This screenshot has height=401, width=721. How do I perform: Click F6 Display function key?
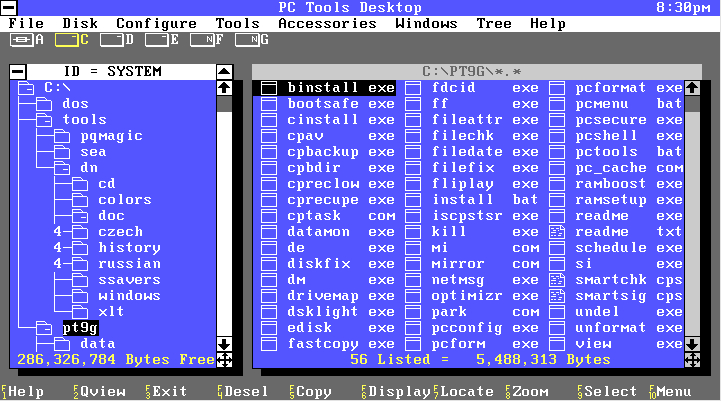coord(396,392)
